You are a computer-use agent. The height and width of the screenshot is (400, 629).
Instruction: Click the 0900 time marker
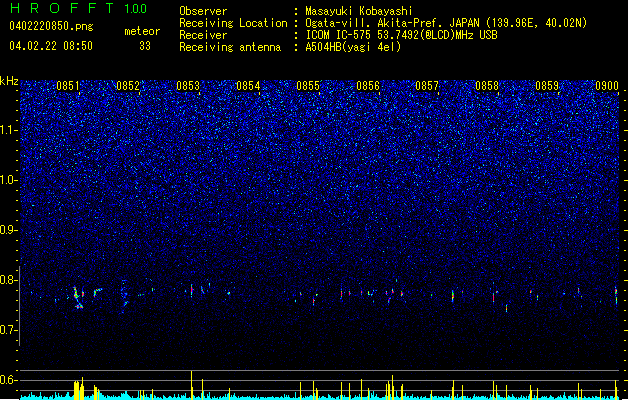pyautogui.click(x=607, y=85)
